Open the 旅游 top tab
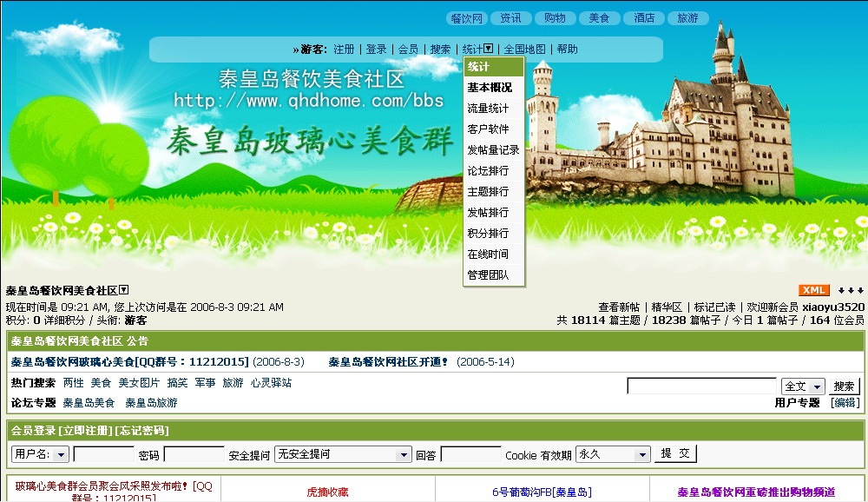 [687, 18]
